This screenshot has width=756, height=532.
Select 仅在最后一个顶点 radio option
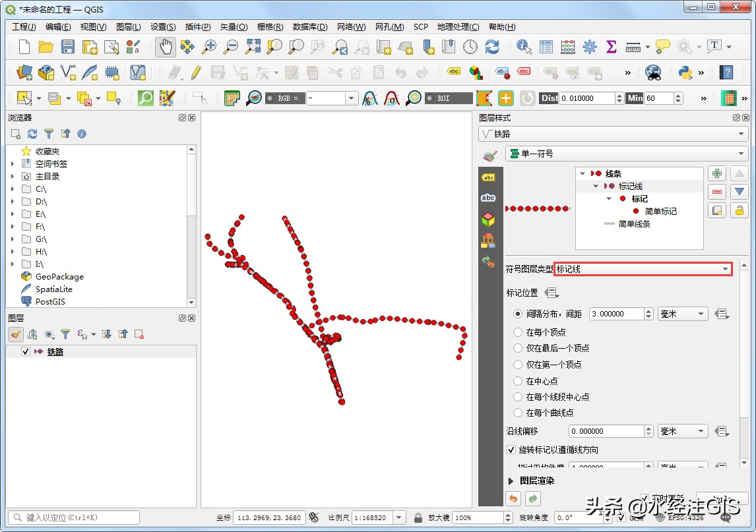click(x=518, y=348)
